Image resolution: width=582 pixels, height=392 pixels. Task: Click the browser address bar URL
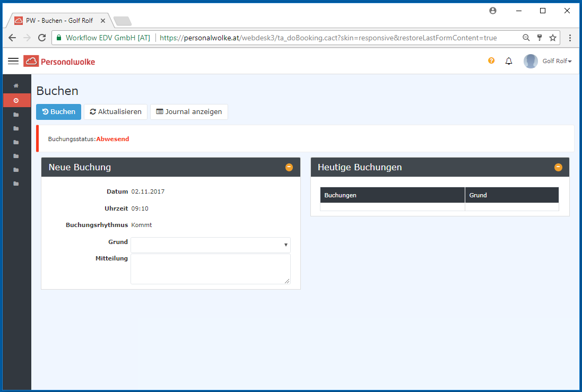click(328, 38)
